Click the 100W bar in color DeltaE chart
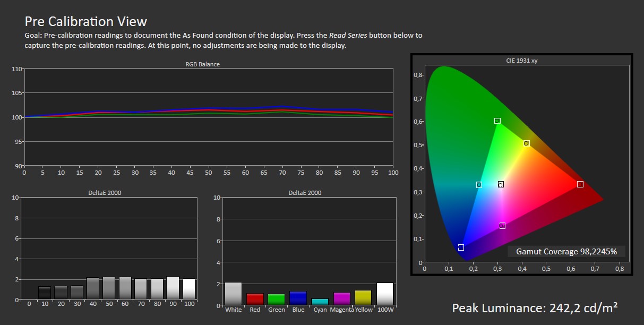 pos(385,294)
